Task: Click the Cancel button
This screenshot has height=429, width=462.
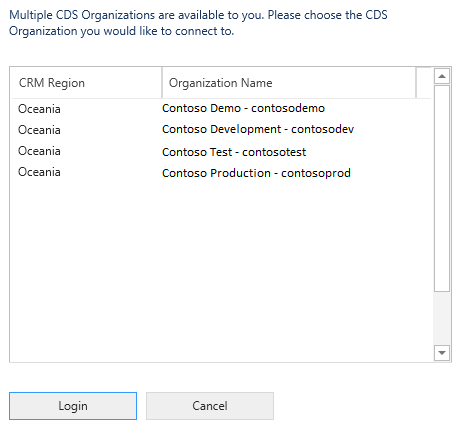Action: click(210, 406)
